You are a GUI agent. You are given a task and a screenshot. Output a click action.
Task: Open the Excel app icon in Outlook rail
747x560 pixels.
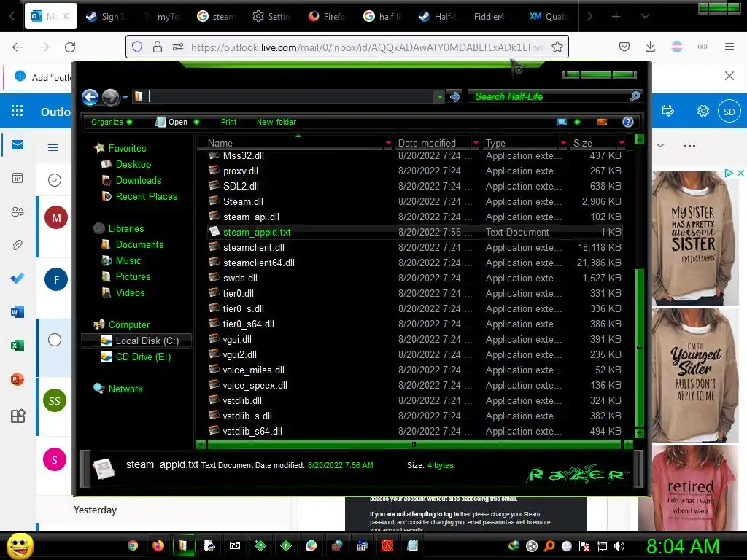pos(18,345)
